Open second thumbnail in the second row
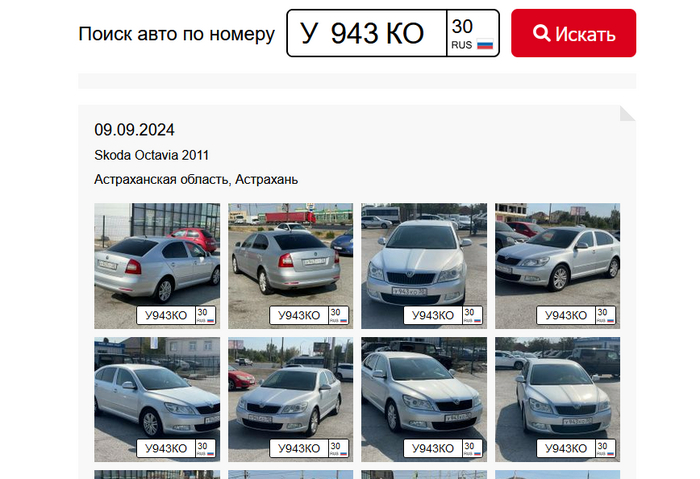The width and height of the screenshot is (700, 479). coord(290,399)
